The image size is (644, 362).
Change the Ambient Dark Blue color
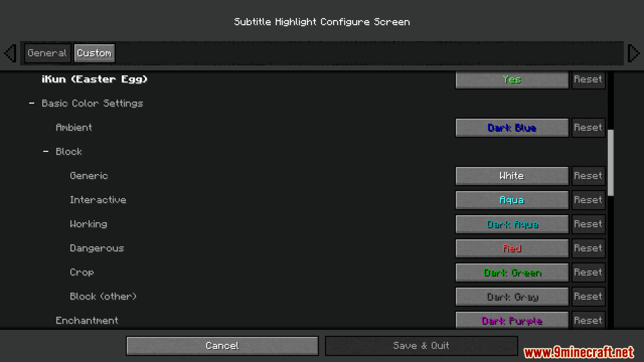(x=512, y=128)
